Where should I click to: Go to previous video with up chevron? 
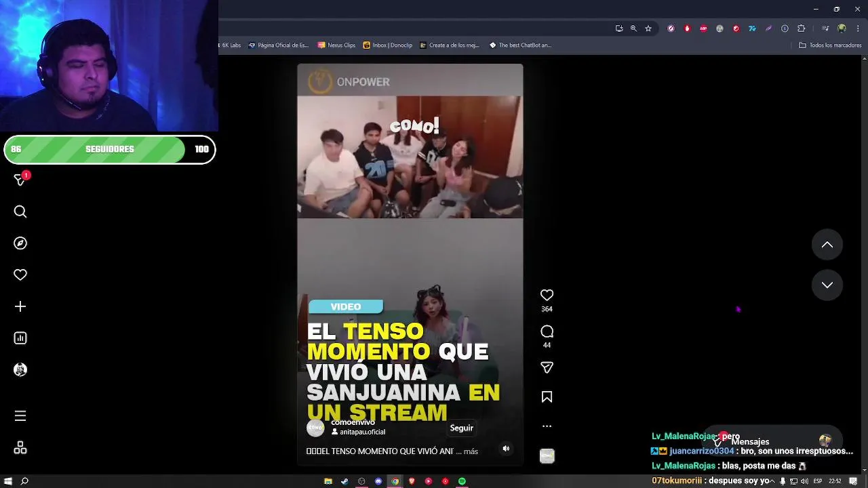(827, 245)
